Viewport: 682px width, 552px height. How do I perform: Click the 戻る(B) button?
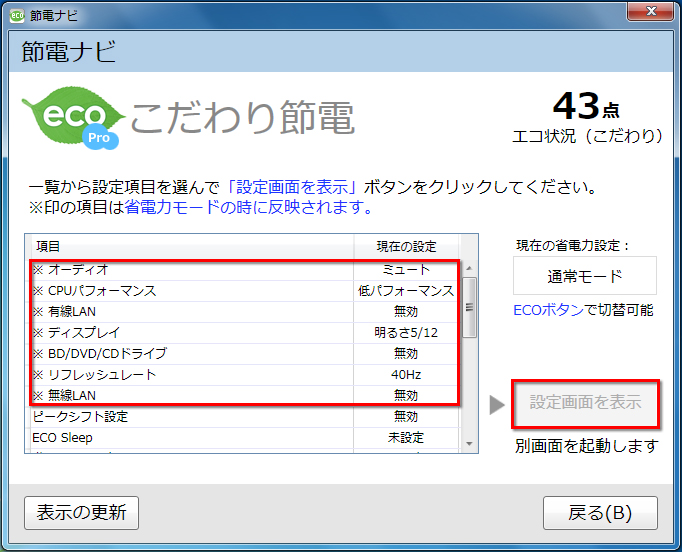[x=600, y=513]
